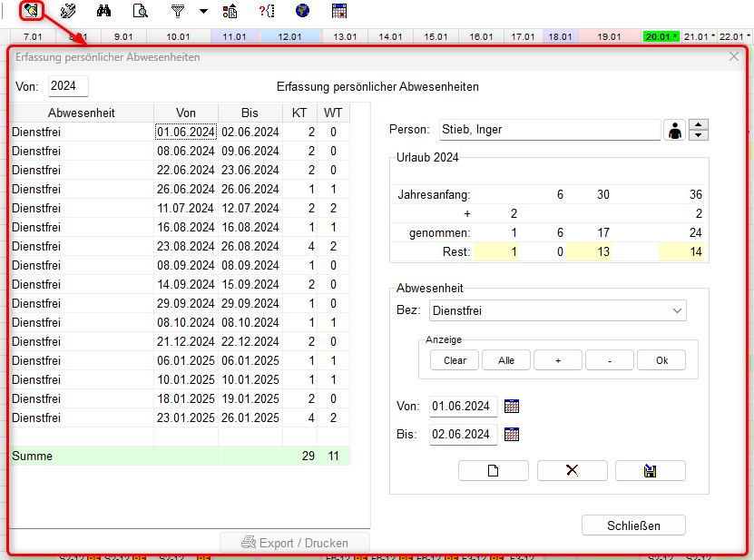754x560 pixels.
Task: Open the personal absences entry toolbar icon
Action: (31, 11)
